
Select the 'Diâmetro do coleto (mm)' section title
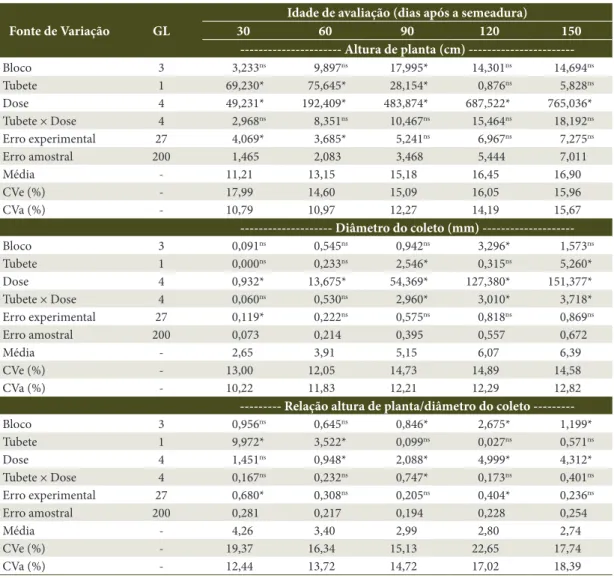click(x=407, y=228)
